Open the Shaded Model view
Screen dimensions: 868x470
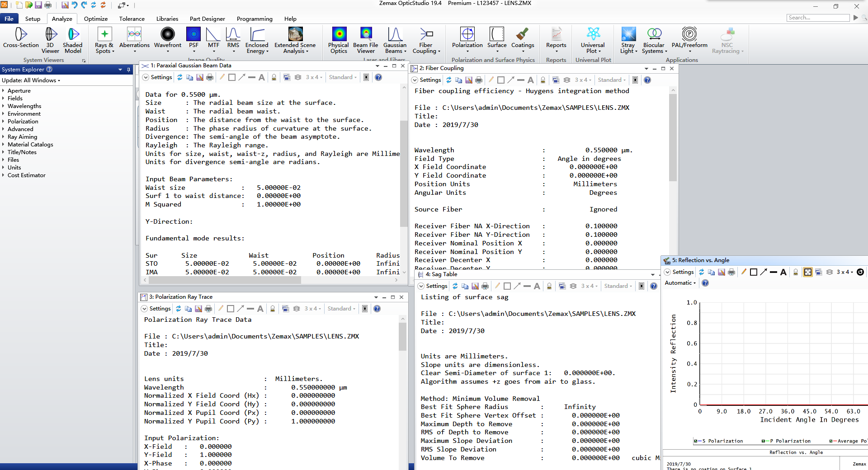[x=72, y=40]
